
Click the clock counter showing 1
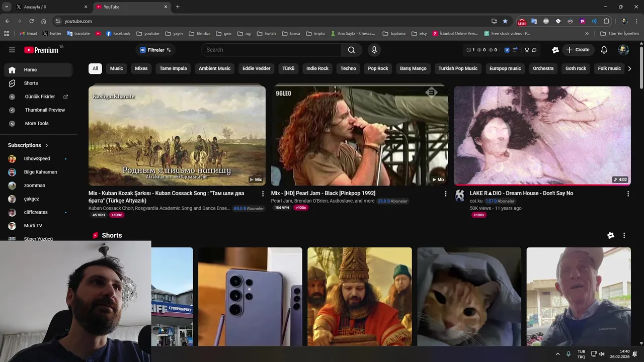[470, 50]
